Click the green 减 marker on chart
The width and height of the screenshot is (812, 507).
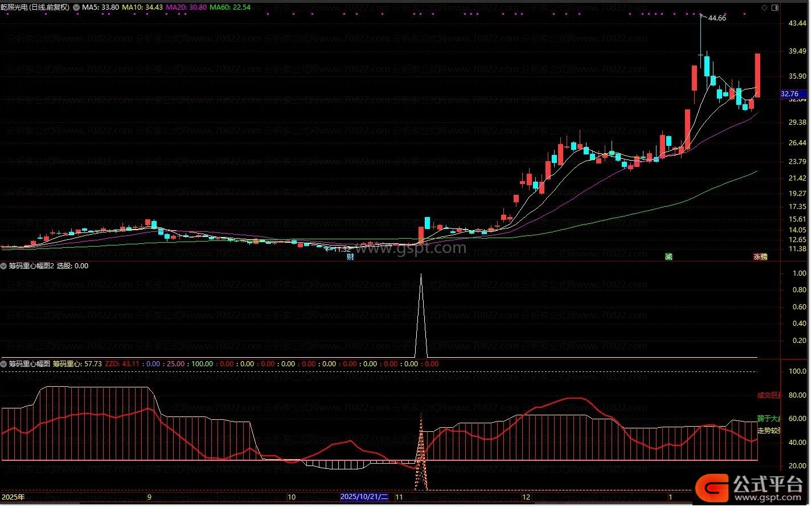pos(669,257)
